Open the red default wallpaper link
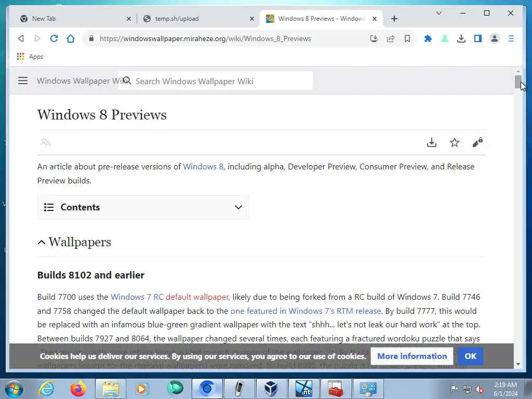 coord(197,297)
